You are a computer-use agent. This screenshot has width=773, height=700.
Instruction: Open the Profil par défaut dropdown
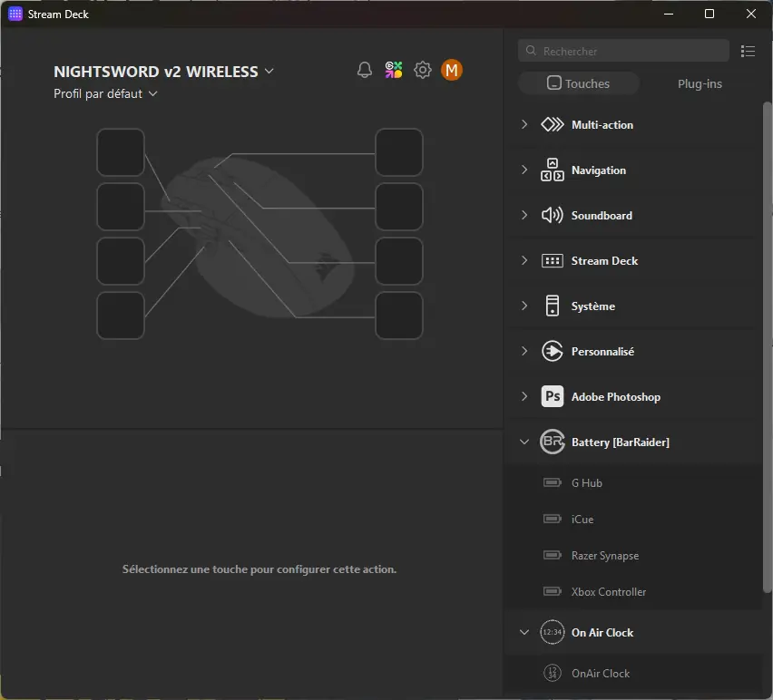pyautogui.click(x=105, y=93)
